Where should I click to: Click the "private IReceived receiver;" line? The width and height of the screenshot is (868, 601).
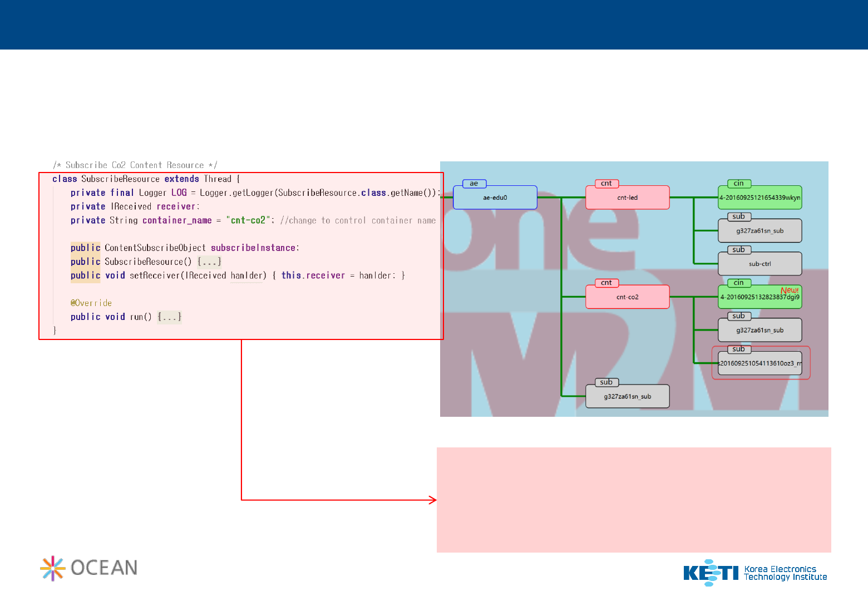point(135,206)
